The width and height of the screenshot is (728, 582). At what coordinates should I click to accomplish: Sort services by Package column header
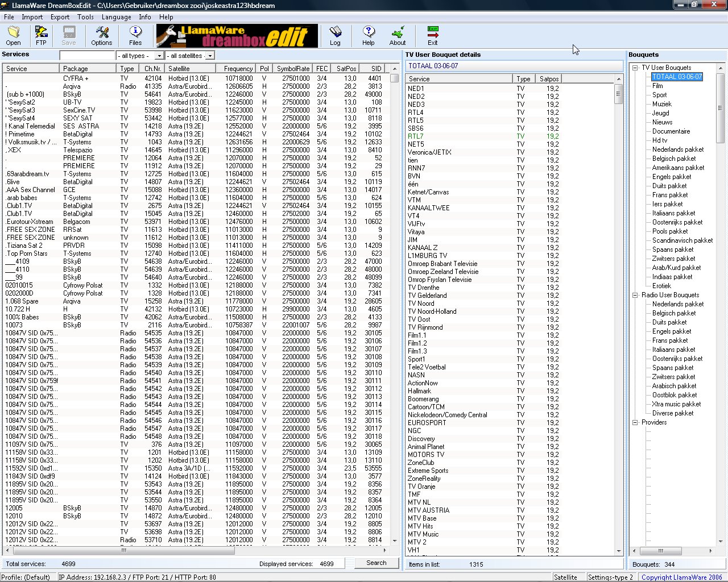tap(88, 68)
